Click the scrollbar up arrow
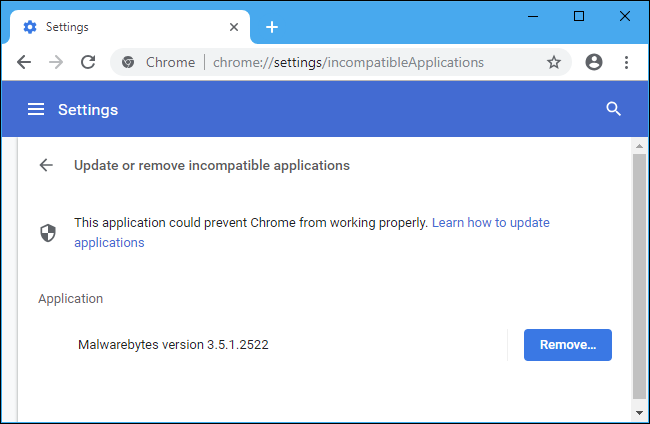The height and width of the screenshot is (424, 650). [x=639, y=146]
